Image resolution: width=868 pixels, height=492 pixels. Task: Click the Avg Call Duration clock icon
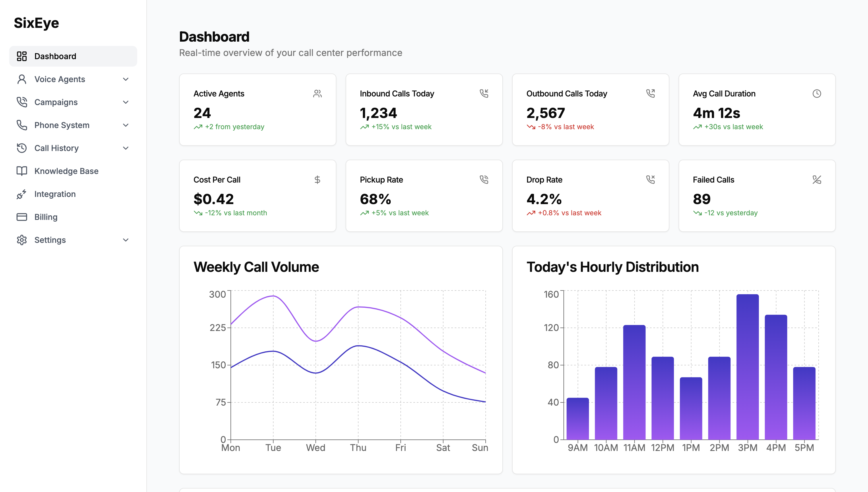pyautogui.click(x=817, y=94)
